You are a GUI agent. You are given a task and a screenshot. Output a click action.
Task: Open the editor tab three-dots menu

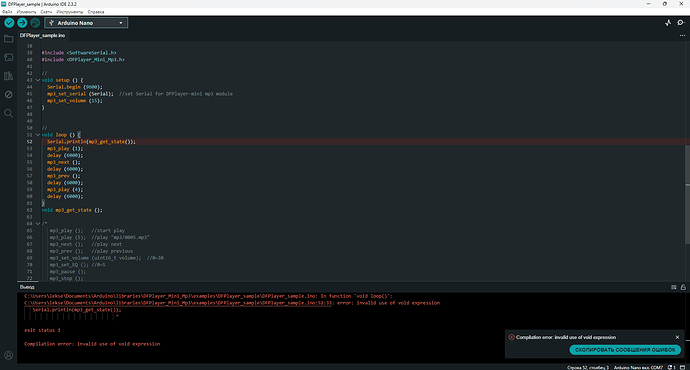(682, 36)
